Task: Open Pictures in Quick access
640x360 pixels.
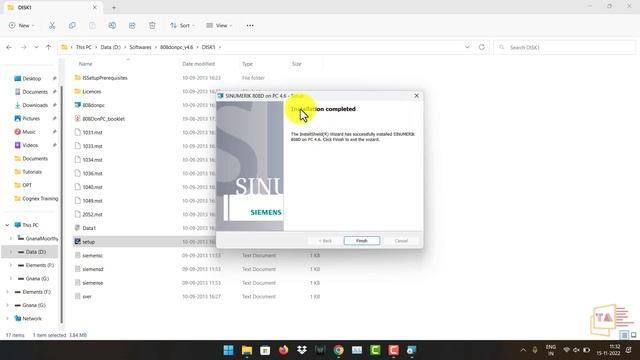Action: click(x=31, y=118)
